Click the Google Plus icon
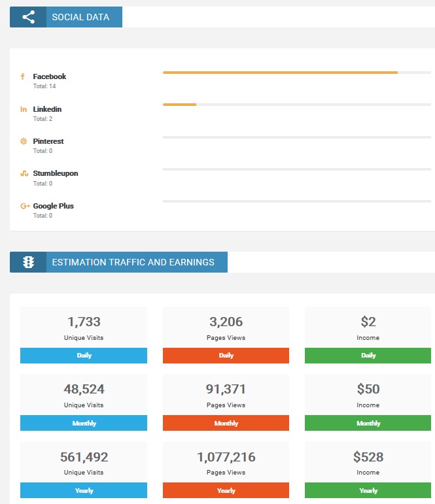 tap(25, 206)
